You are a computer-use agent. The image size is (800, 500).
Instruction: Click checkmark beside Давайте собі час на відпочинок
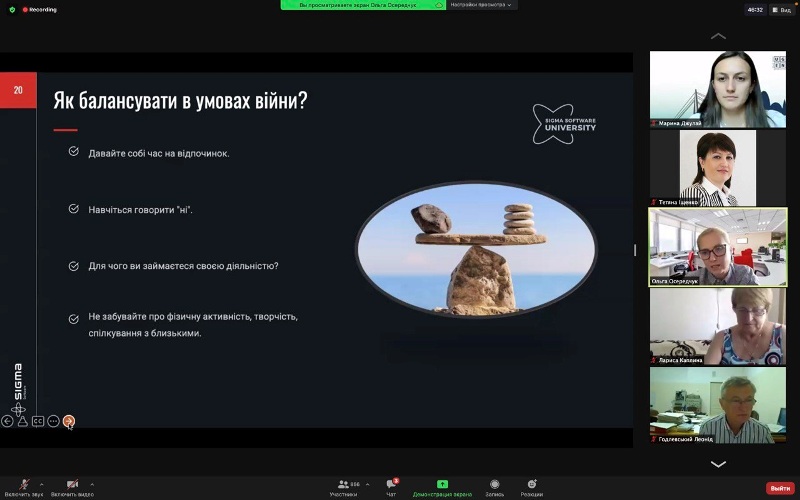[x=73, y=152]
